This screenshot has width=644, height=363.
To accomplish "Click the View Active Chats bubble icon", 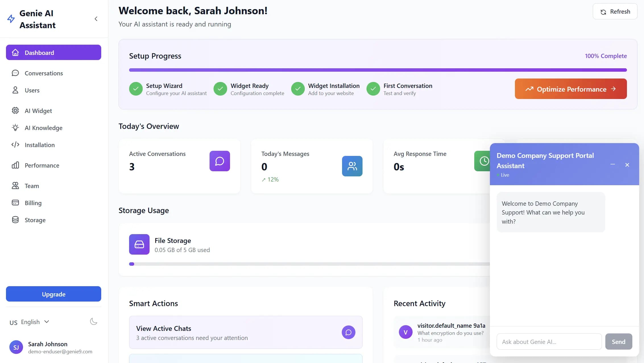I will [x=348, y=332].
